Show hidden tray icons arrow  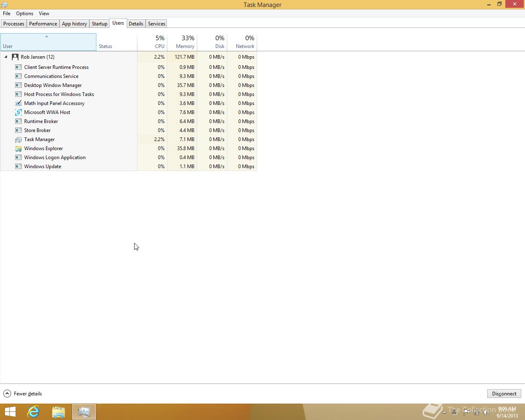[x=444, y=412]
